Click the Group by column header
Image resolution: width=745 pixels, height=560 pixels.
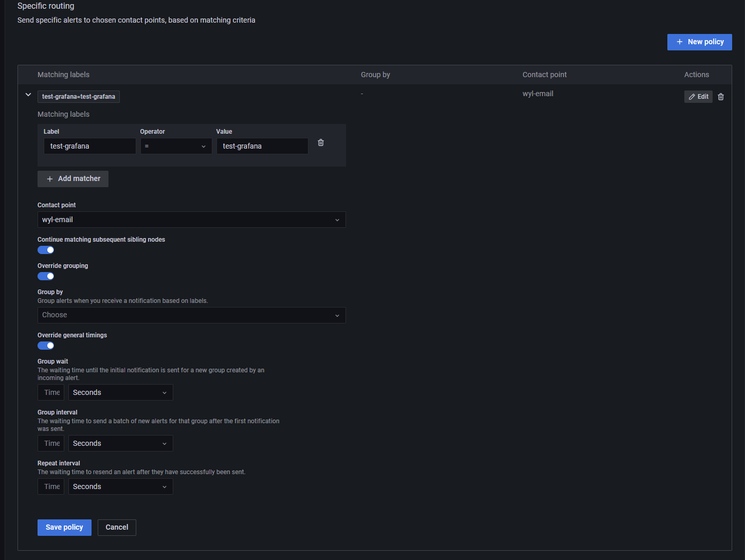point(375,75)
